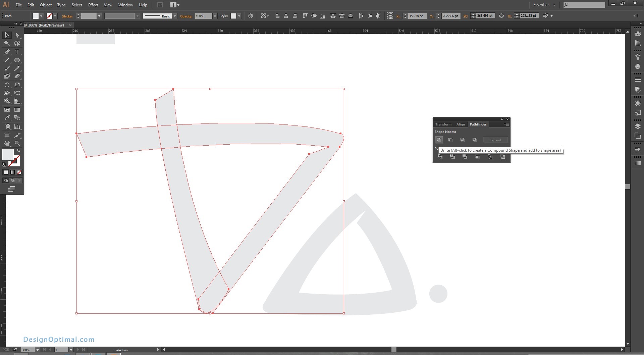Image resolution: width=644 pixels, height=355 pixels.
Task: Set paint mode to None
Action: (19, 172)
